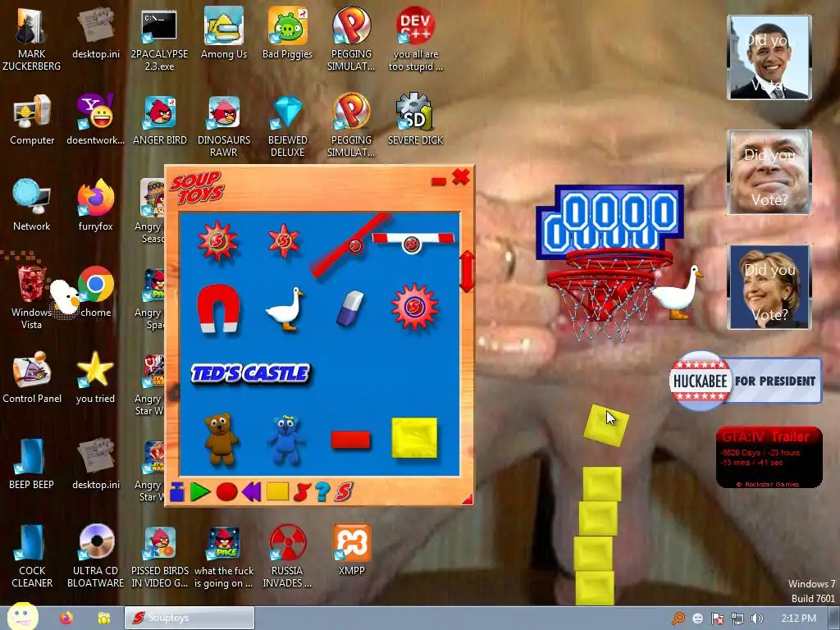Click the yellow stop square button

[x=277, y=491]
